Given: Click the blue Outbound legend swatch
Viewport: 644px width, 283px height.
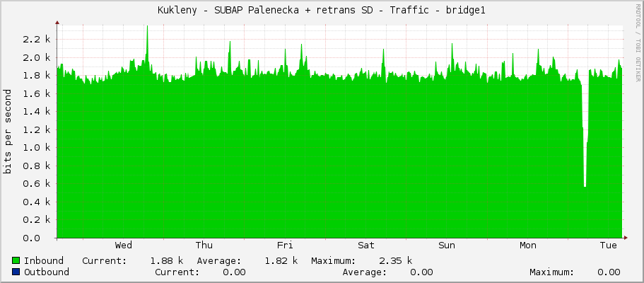Looking at the screenshot, I should point(16,272).
